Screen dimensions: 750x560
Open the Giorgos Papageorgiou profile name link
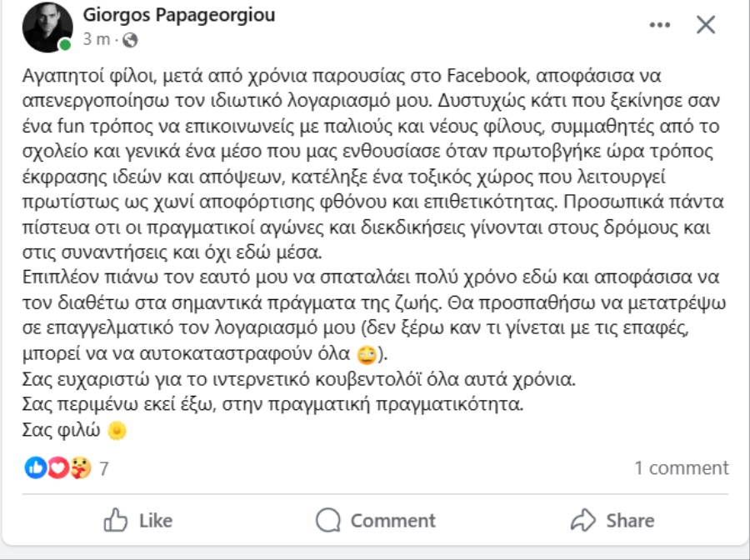178,15
